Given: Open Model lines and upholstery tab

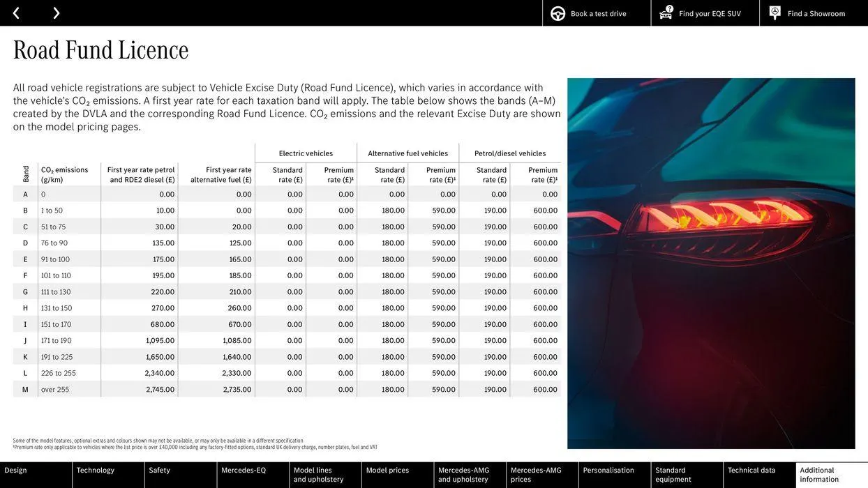Looking at the screenshot, I should [x=325, y=475].
